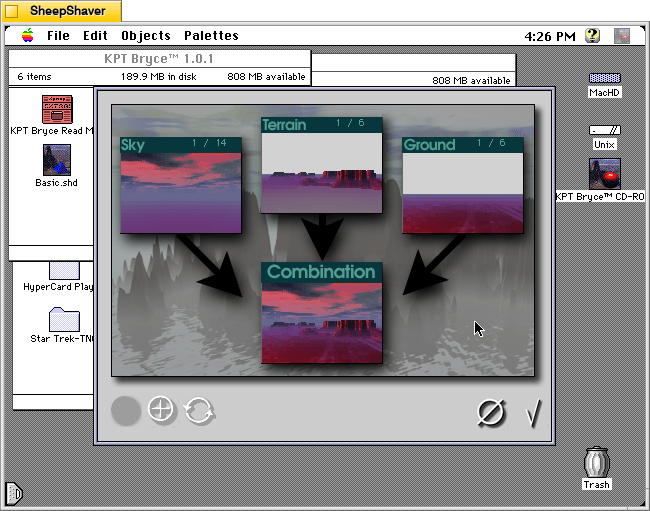The width and height of the screenshot is (650, 511).
Task: Click the Sky panel counter 1 / 14
Action: pyautogui.click(x=209, y=143)
